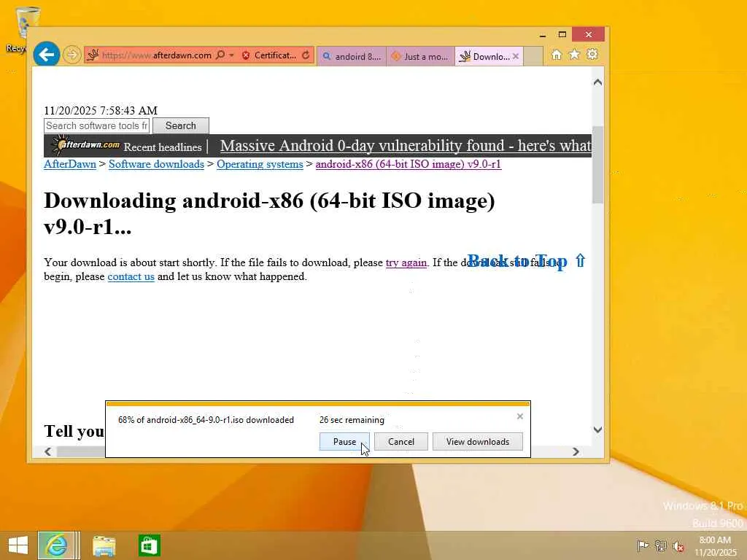This screenshot has width=747, height=560.
Task: Open File Explorer from the taskbar
Action: coord(104,545)
